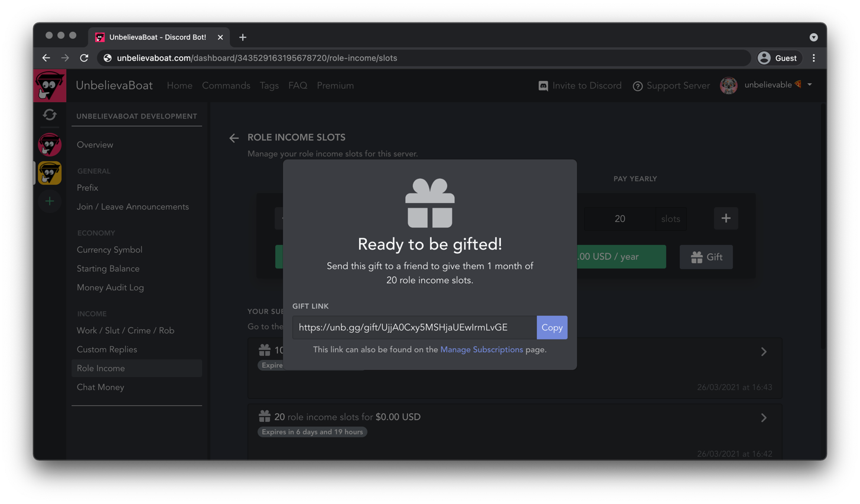Open the Premium page in navbar

click(335, 86)
